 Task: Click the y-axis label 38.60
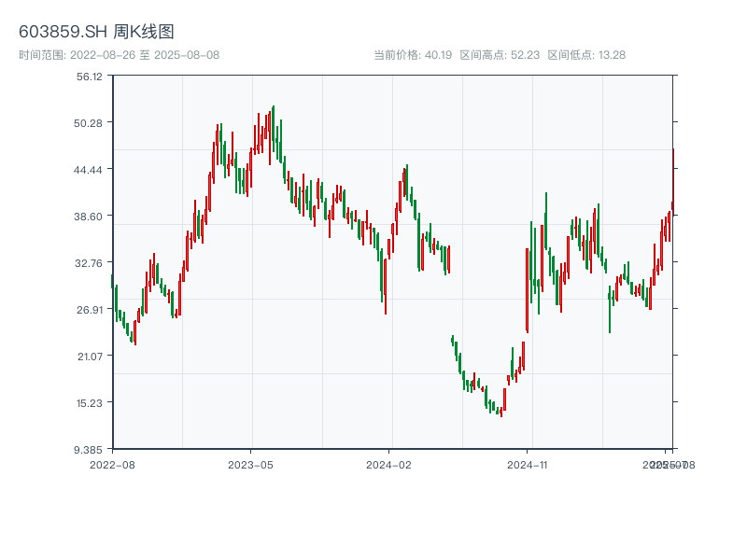click(x=88, y=217)
